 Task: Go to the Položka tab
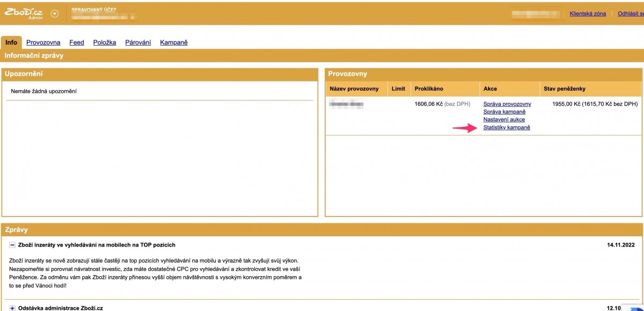pos(105,42)
